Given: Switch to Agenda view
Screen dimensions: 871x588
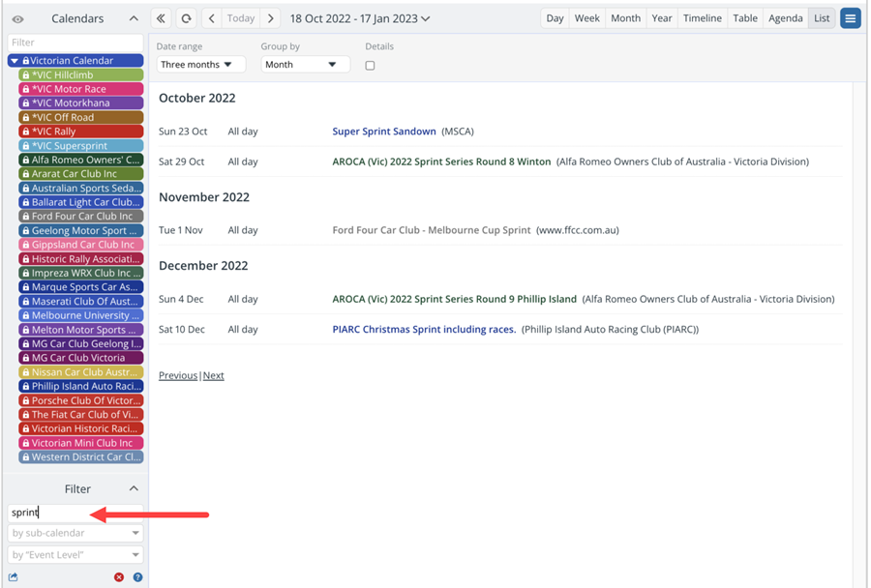Looking at the screenshot, I should click(x=786, y=18).
